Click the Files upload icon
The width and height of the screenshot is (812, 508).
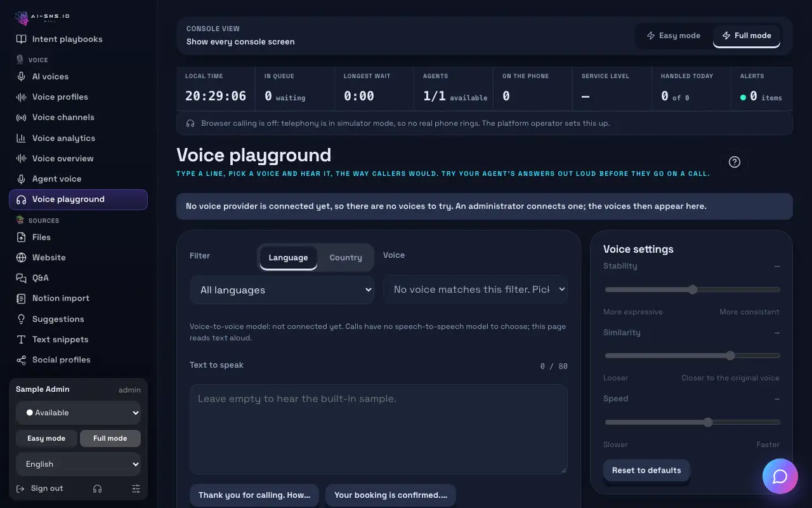coord(22,237)
